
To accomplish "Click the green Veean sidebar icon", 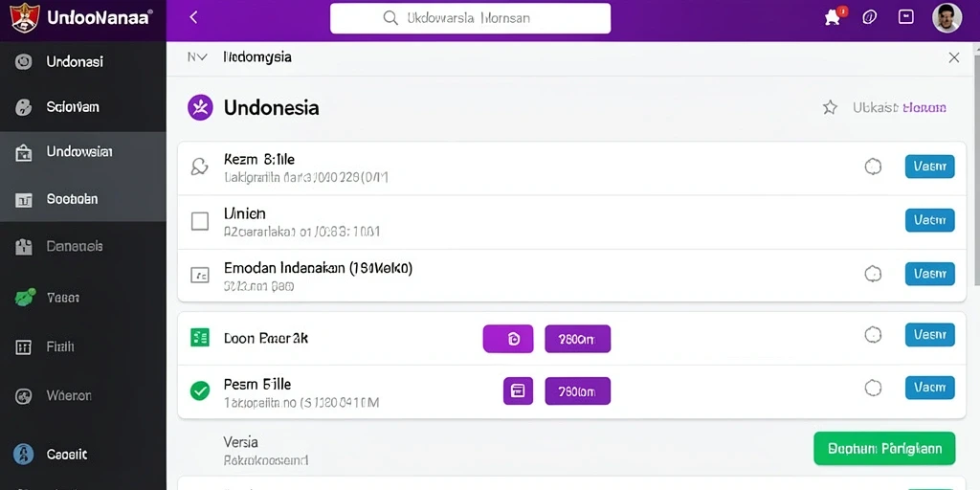I will pyautogui.click(x=24, y=298).
